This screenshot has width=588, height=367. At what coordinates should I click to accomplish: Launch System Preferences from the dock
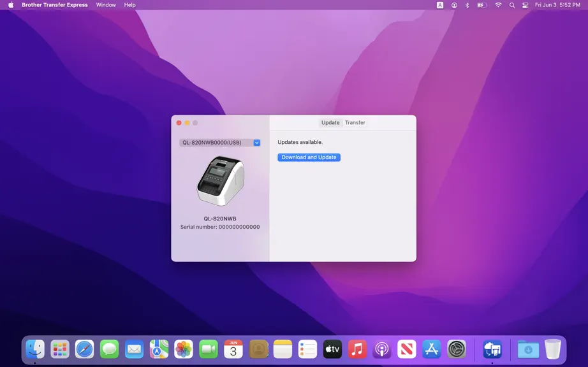457,349
